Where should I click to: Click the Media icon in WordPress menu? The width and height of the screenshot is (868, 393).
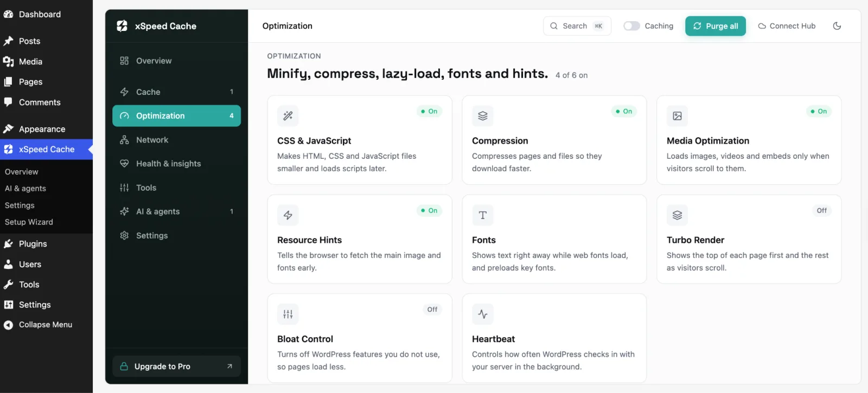(x=8, y=62)
